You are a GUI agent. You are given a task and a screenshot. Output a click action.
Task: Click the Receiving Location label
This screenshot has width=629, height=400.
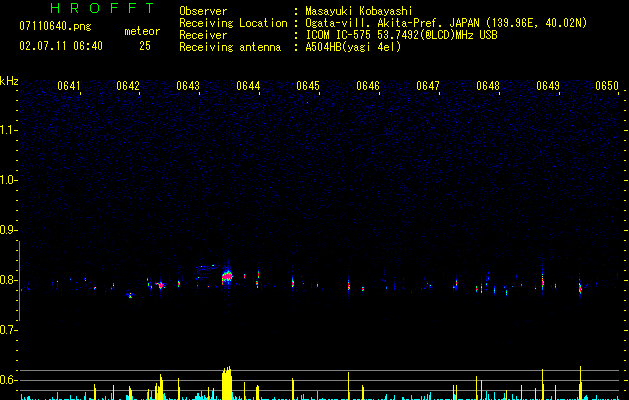(233, 23)
